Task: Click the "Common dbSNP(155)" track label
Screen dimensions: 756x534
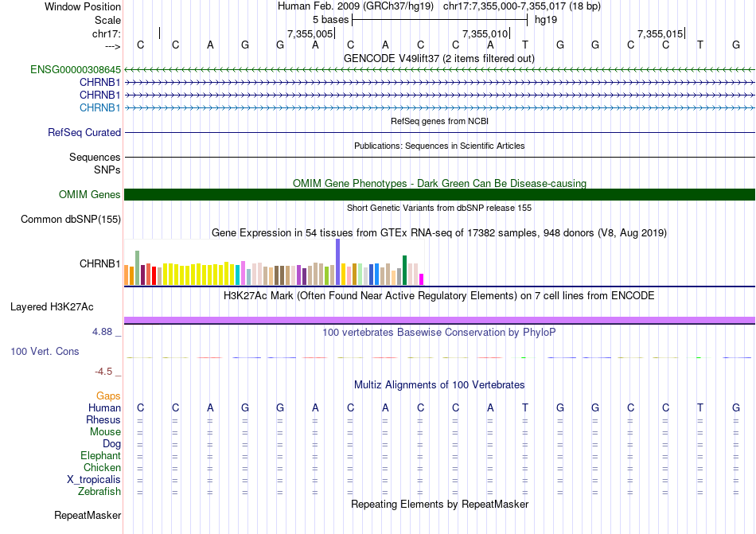Action: coord(70,220)
